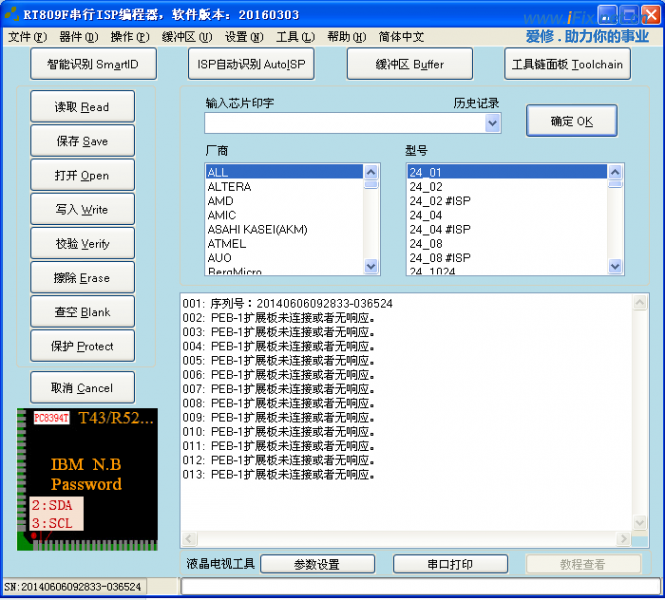Viewport: 665px width, 600px height.
Task: Click log horizontal scroll left arrow
Action: [189, 539]
